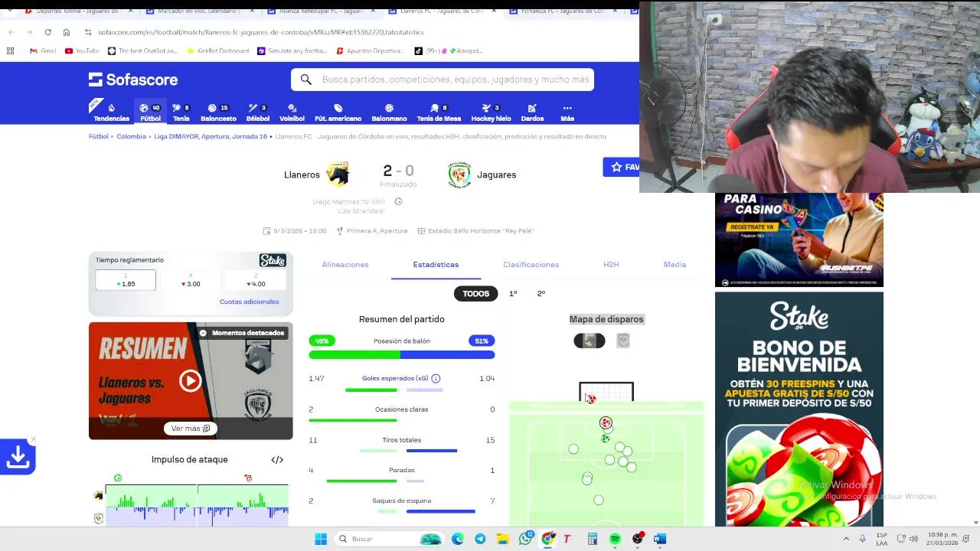This screenshot has height=551, width=980.
Task: Open Word from the taskbar
Action: (660, 539)
